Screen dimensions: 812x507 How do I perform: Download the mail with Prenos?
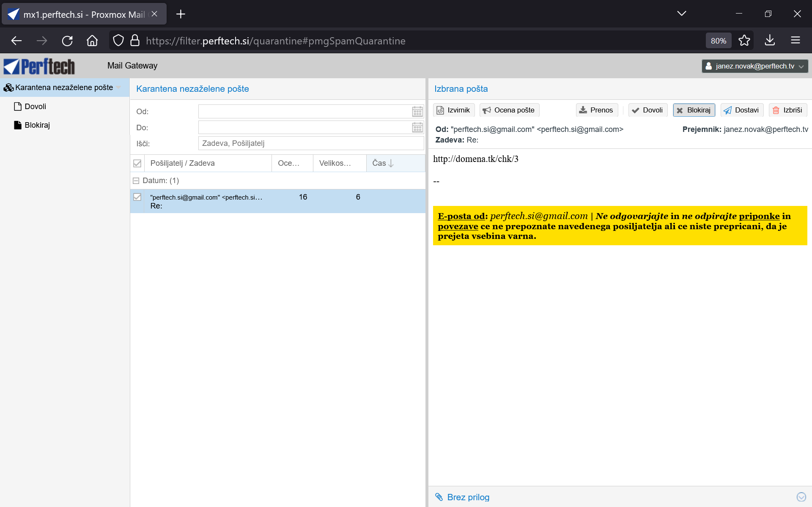click(x=596, y=110)
